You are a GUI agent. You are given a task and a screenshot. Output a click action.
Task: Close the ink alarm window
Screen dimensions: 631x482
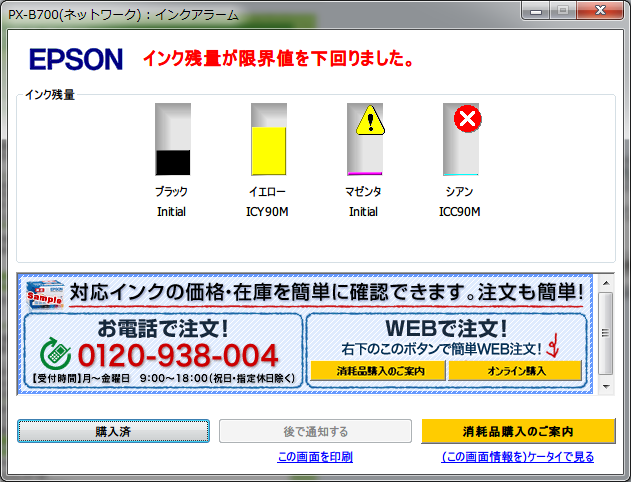[600, 10]
